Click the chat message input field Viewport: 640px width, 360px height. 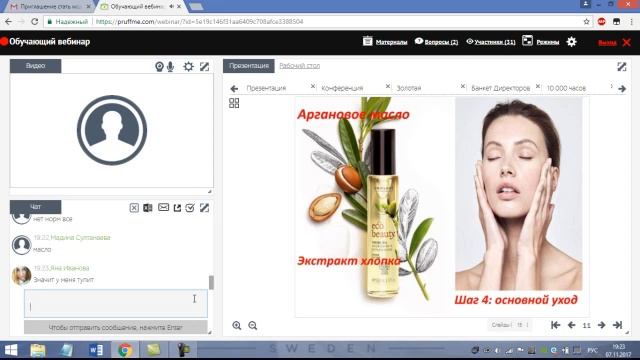click(116, 304)
